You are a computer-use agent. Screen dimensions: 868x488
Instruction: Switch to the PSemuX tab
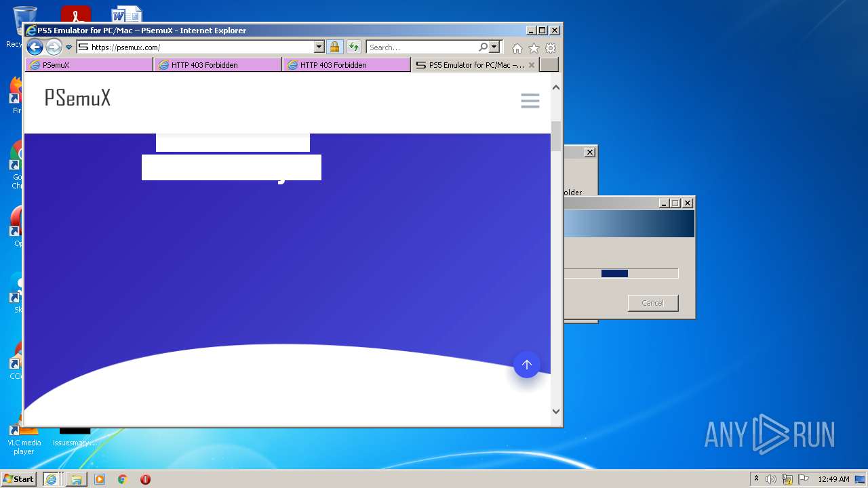click(x=89, y=65)
